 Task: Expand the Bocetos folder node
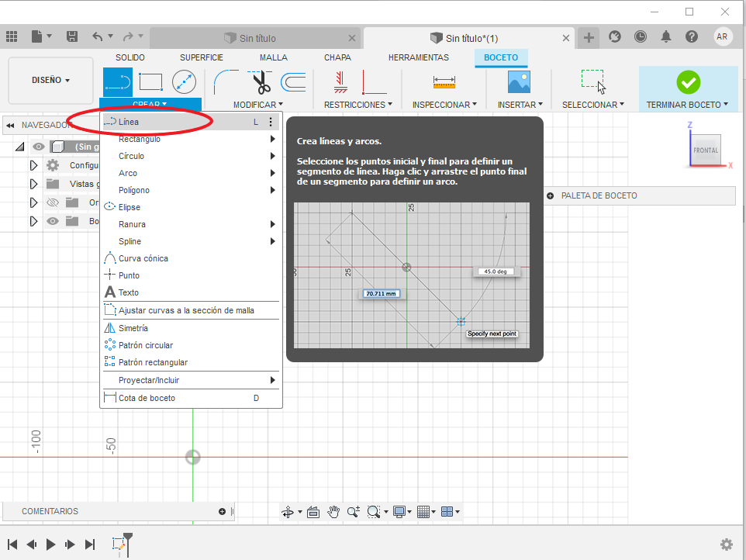[33, 221]
